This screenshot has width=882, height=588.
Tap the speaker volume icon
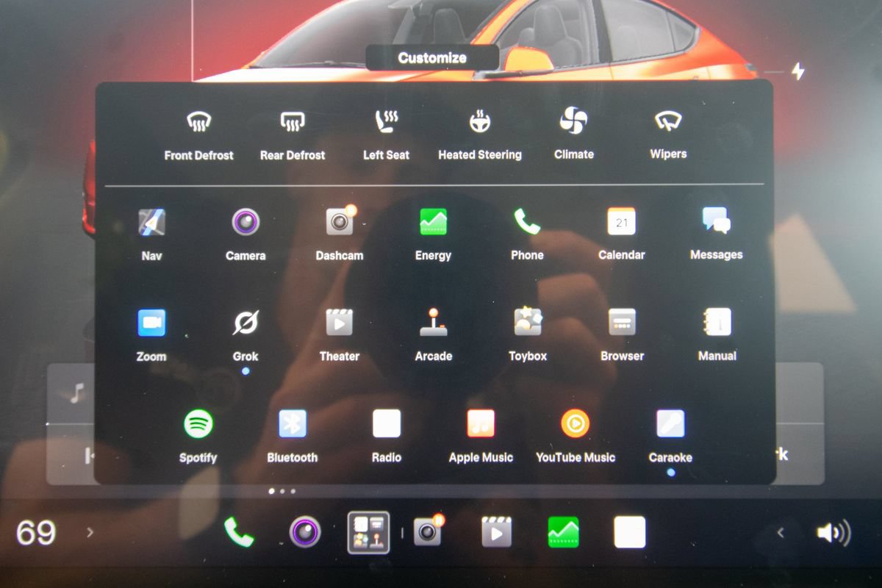click(833, 533)
